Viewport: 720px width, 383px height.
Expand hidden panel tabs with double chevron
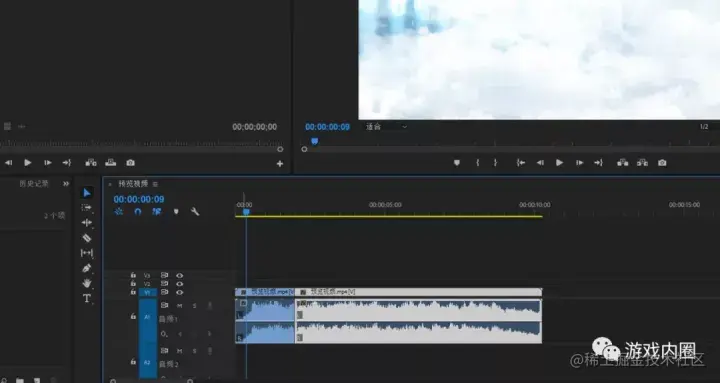tap(66, 184)
